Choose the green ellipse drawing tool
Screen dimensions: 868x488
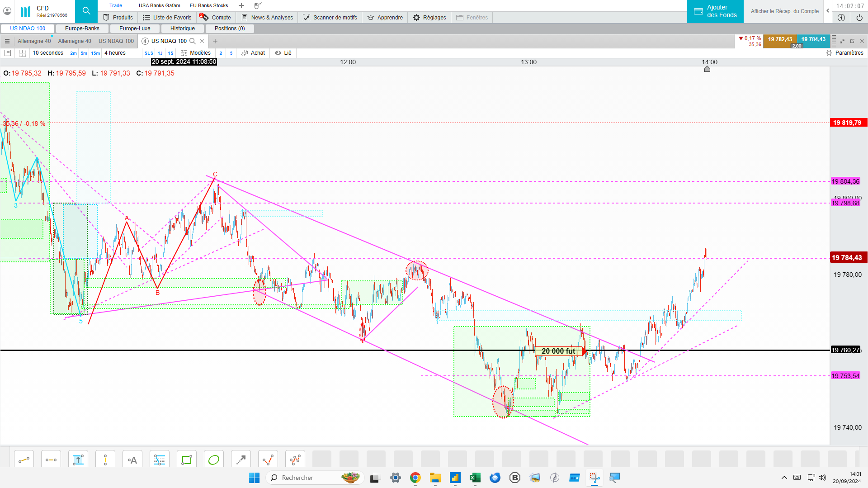(214, 460)
